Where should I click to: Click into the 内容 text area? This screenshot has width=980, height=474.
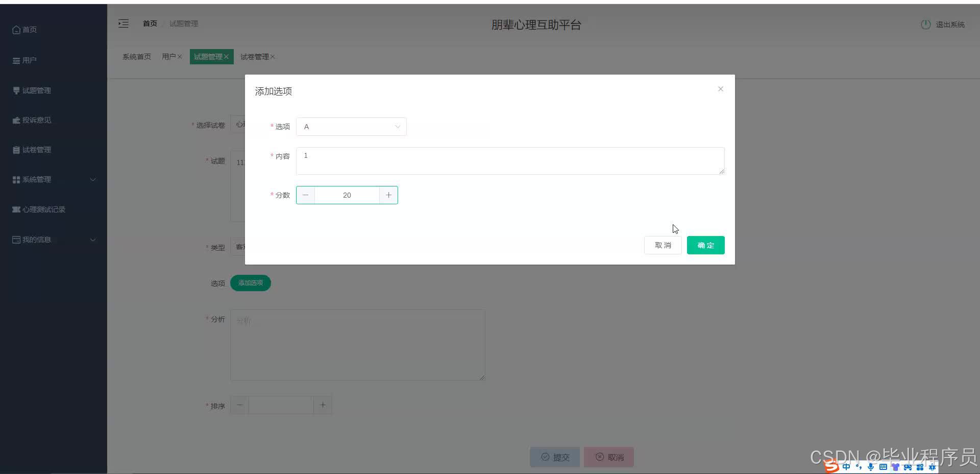point(510,161)
